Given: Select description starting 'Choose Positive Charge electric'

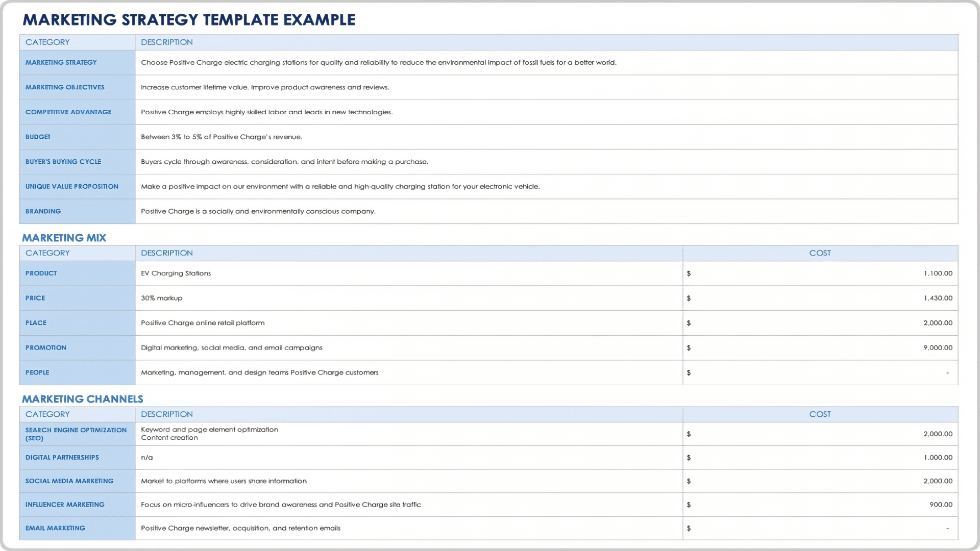Looking at the screenshot, I should [x=547, y=63].
